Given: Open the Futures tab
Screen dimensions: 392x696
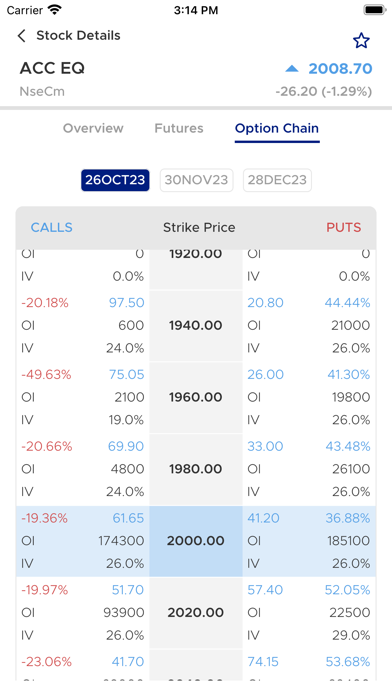Looking at the screenshot, I should click(179, 128).
